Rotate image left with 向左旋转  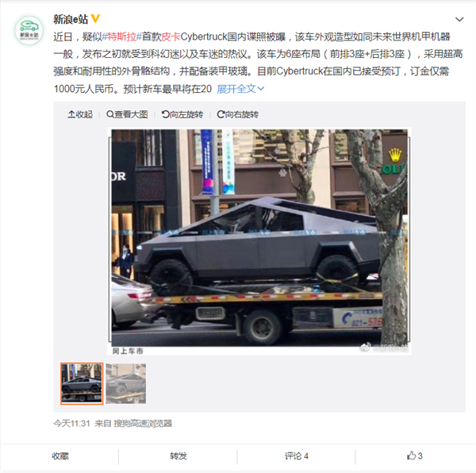[x=182, y=114]
